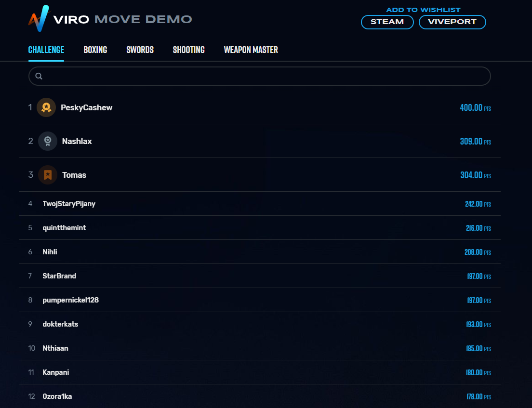The height and width of the screenshot is (408, 532).
Task: Click the TwojStaryPijany leaderboard entry
Action: 69,204
